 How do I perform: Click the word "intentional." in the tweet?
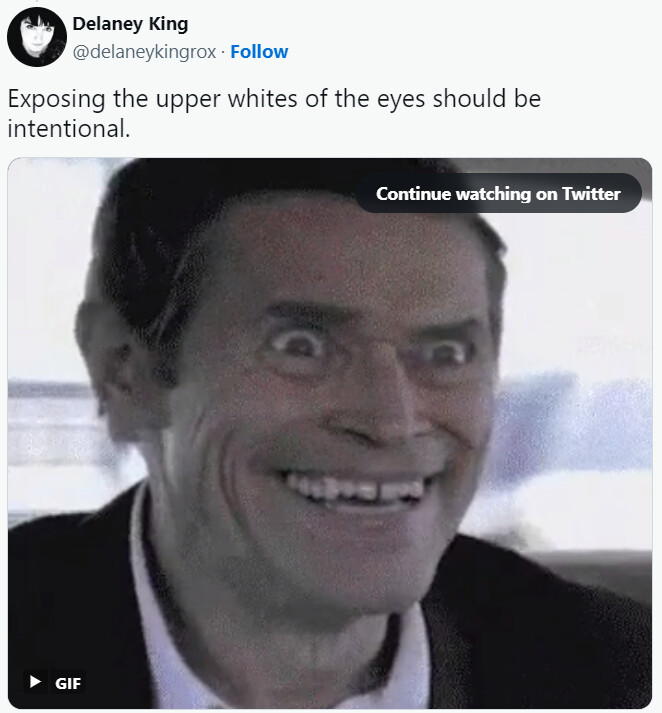[x=68, y=129]
